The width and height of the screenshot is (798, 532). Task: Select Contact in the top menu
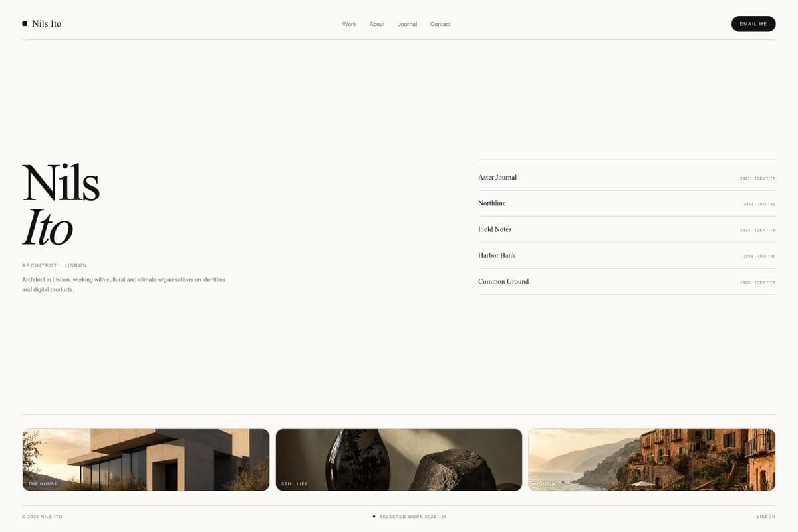click(440, 24)
